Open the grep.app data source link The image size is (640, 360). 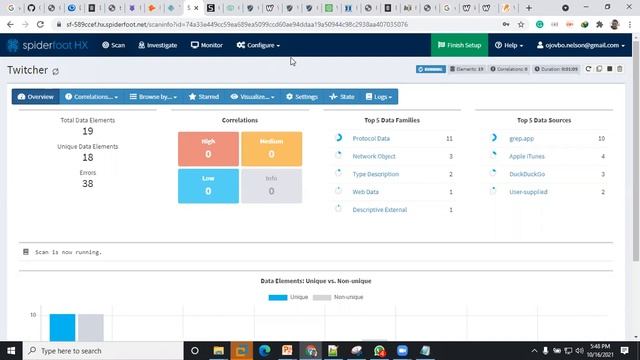tap(521, 138)
